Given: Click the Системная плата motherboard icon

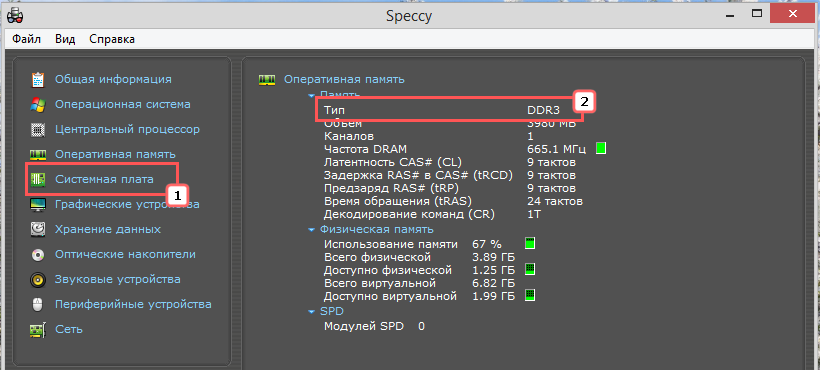Looking at the screenshot, I should 38,180.
